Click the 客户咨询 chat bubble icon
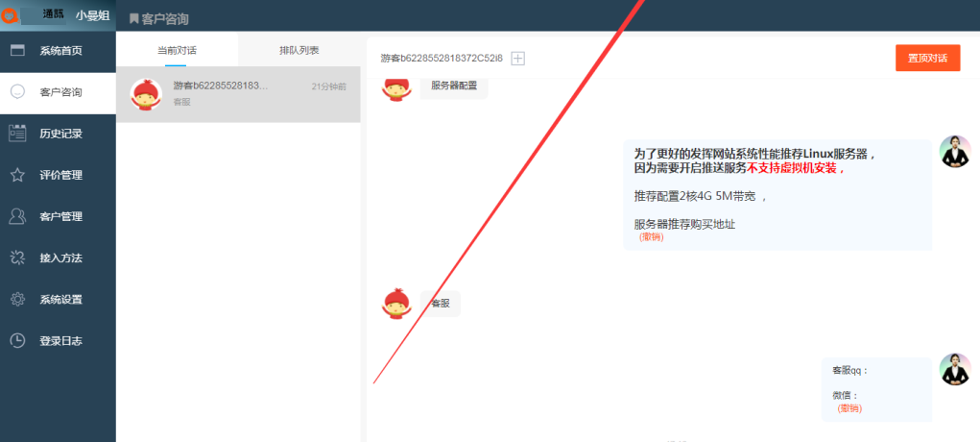 17,92
